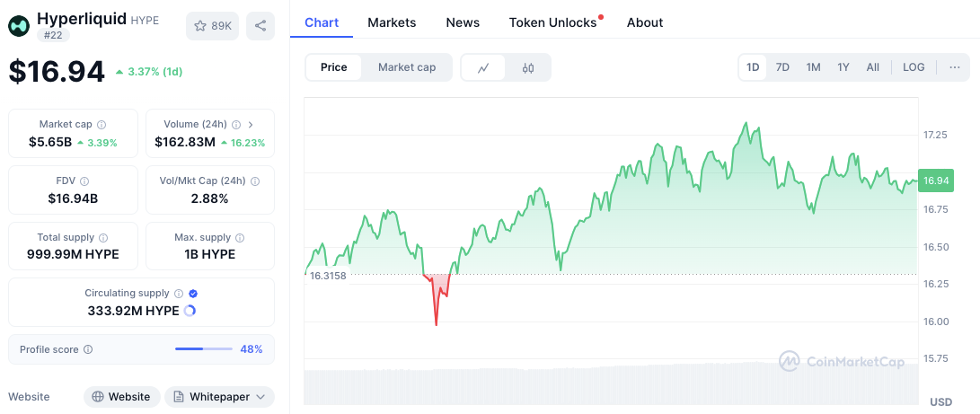Screen dimensions: 980x414
Task: Click the $16.94 headline price
Action: (57, 71)
